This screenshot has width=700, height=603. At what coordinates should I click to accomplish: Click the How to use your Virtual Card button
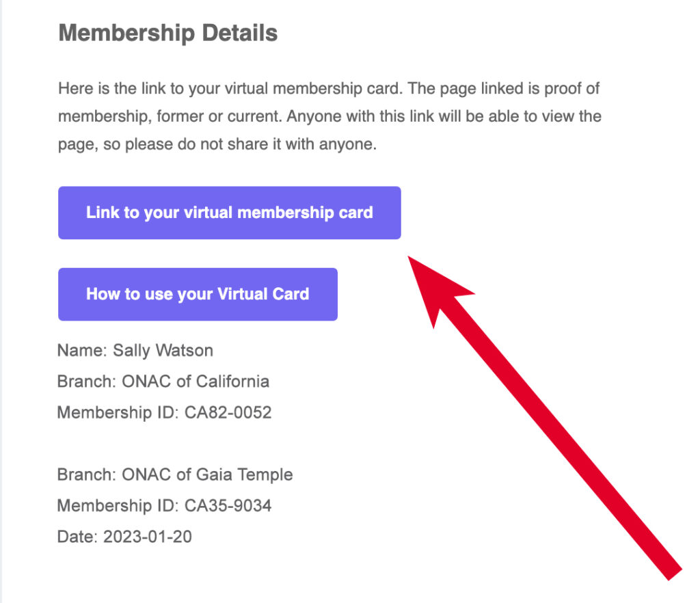click(198, 294)
